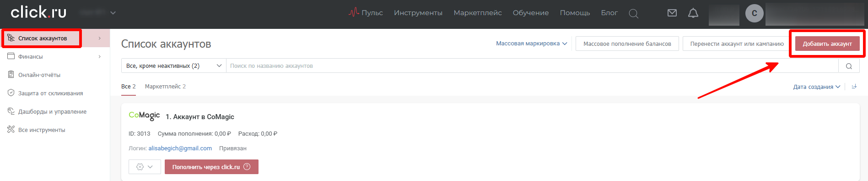868x181 pixels.
Task: Expand the Массовая маркировка dropdown
Action: (x=532, y=44)
